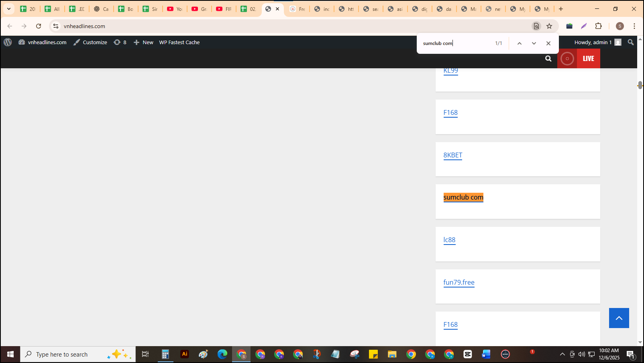Show hidden system tray icons
This screenshot has height=363, width=644.
pos(562,354)
